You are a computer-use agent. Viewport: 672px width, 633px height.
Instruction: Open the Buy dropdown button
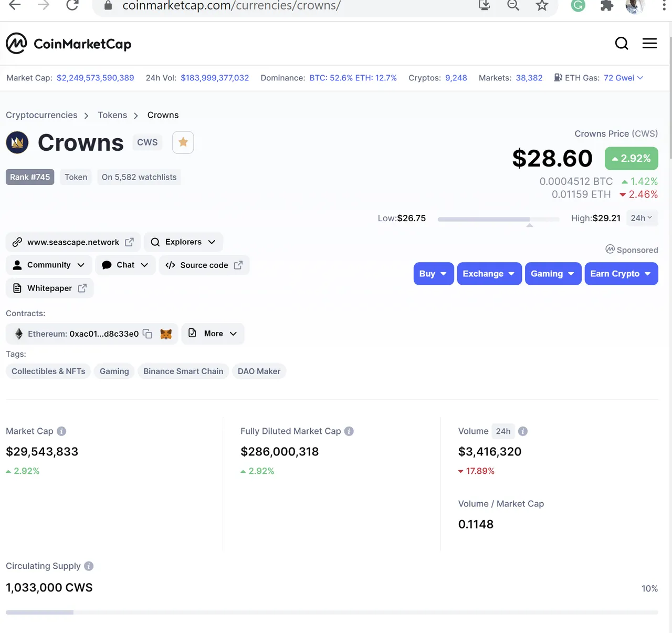434,274
